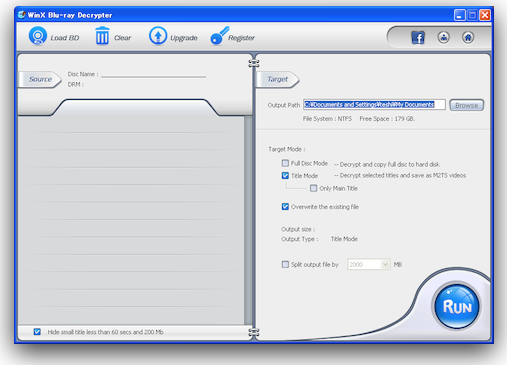
Task: Click the Load BD disc icon
Action: tap(37, 36)
